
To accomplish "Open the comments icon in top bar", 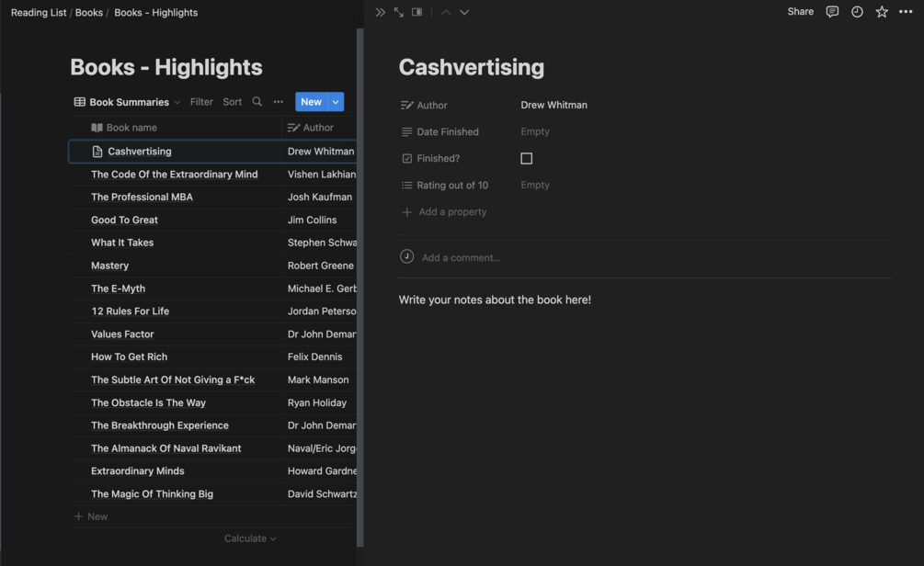I will coord(832,12).
